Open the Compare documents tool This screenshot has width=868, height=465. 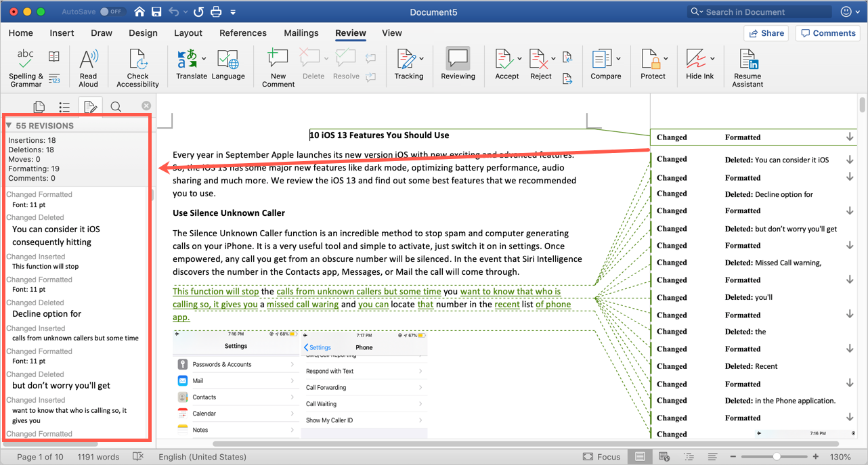[605, 60]
